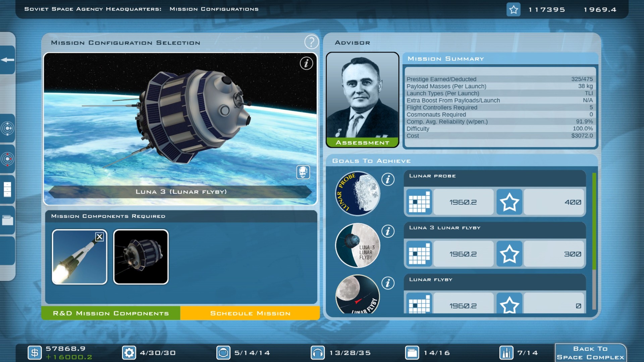
Task: Select the cosmonaut helmet icon showing 5/14/14
Action: click(223, 353)
